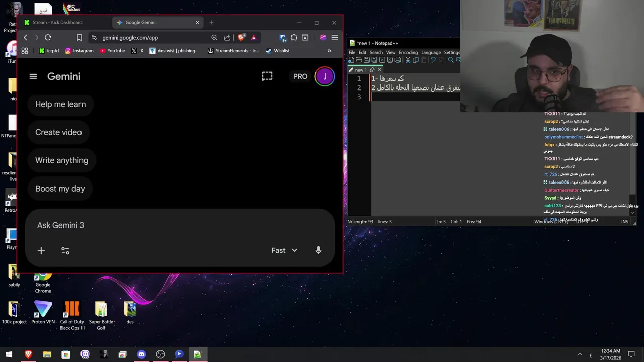Pin the new 1 tab in Notepad++
Image resolution: width=644 pixels, height=362 pixels.
point(372,70)
